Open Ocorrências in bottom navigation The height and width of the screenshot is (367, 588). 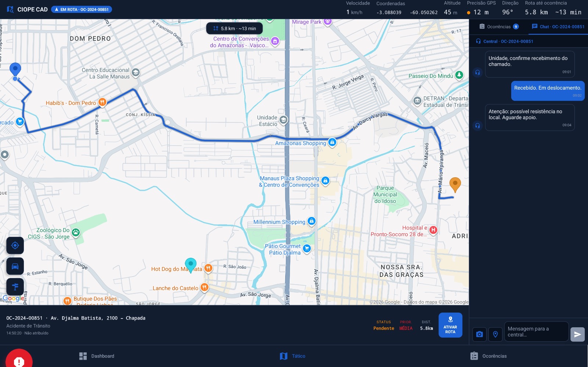tap(488, 356)
